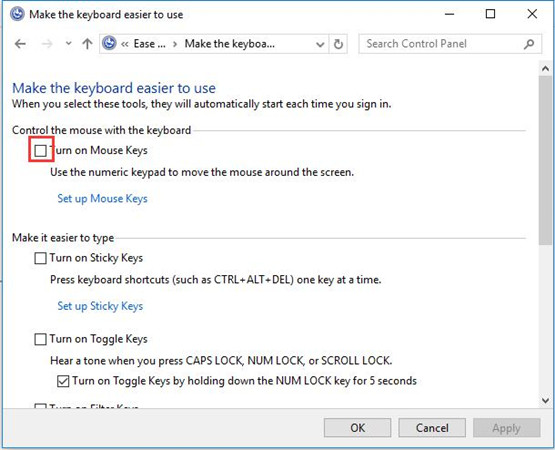Viewport: 555px width, 450px height.
Task: Click the search magnifier icon
Action: (x=529, y=44)
